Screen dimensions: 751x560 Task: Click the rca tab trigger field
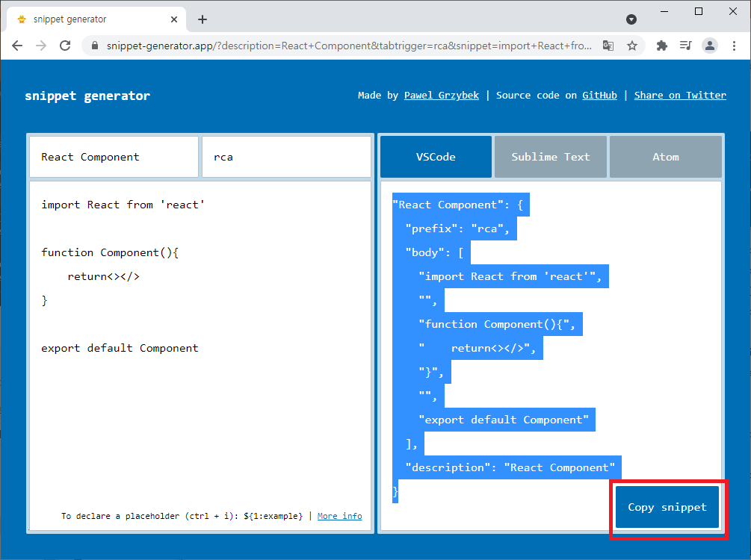[x=286, y=157]
